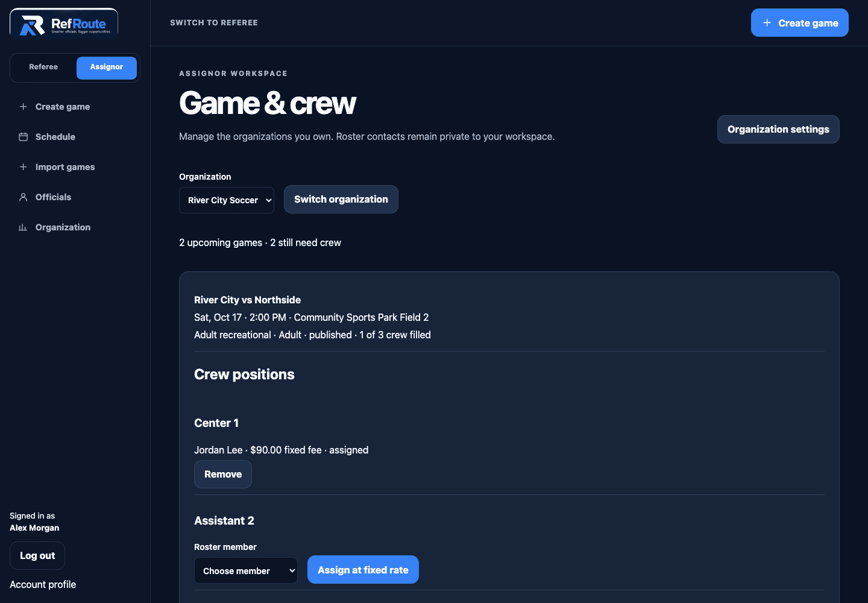The height and width of the screenshot is (603, 868).
Task: Go to Schedule in the sidebar
Action: 75,137
